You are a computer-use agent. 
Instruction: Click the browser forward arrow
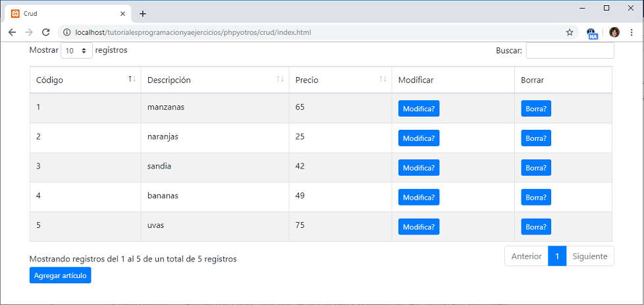[29, 32]
